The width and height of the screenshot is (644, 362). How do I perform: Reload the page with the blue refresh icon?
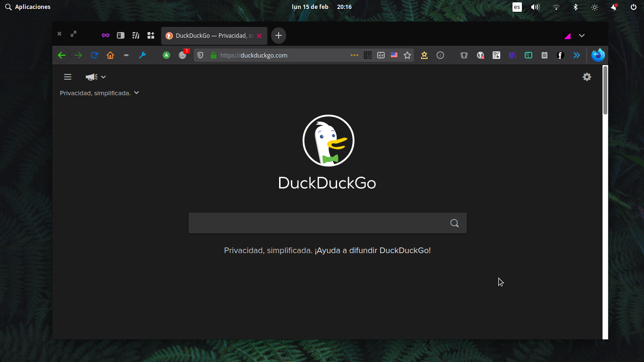coord(94,55)
